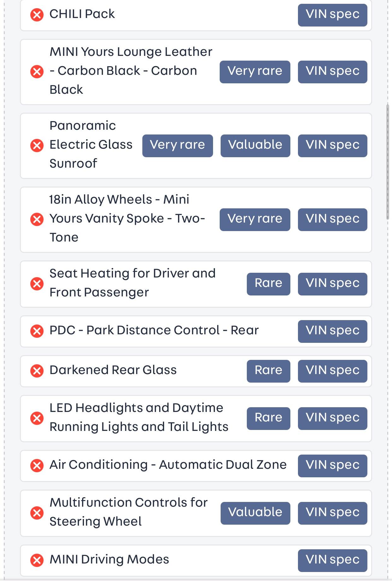Click VIN spec badge on CHILI Pack row

coord(332,15)
